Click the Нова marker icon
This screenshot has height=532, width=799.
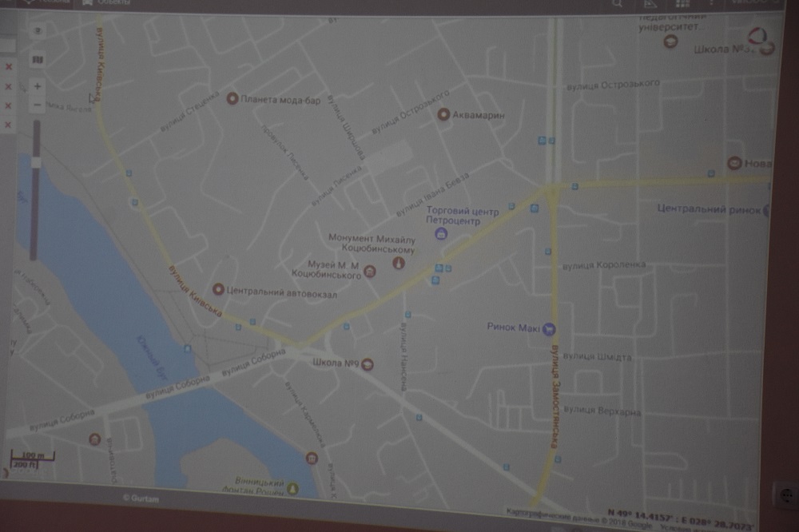tap(733, 163)
